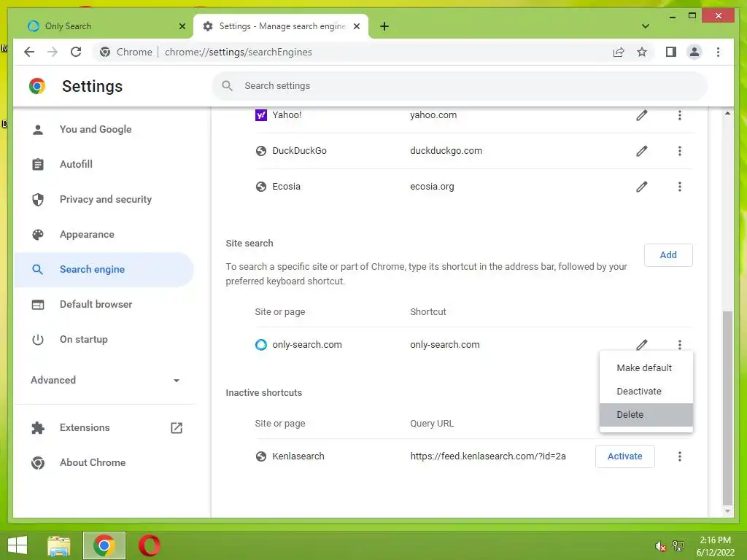Viewport: 747px width, 560px height.
Task: Click the Add site search button
Action: (668, 254)
